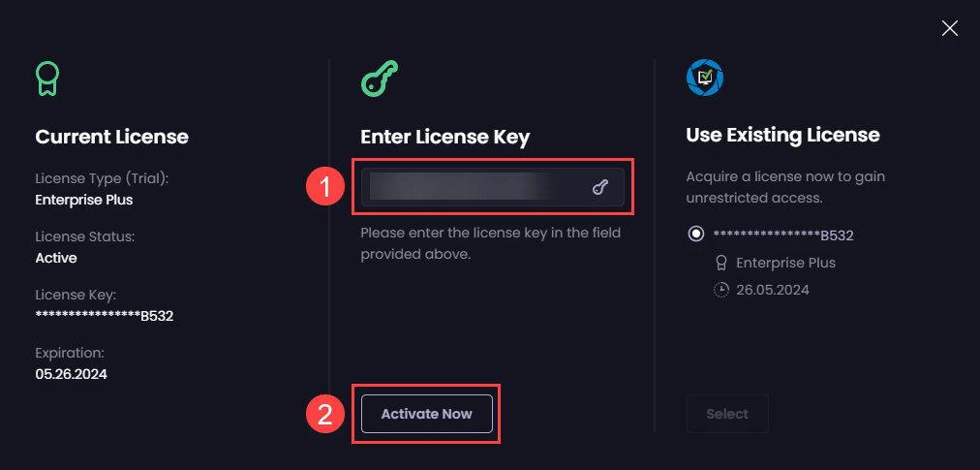Screen dimensions: 980x470
Task: Click the Active license status value
Action: click(x=56, y=258)
